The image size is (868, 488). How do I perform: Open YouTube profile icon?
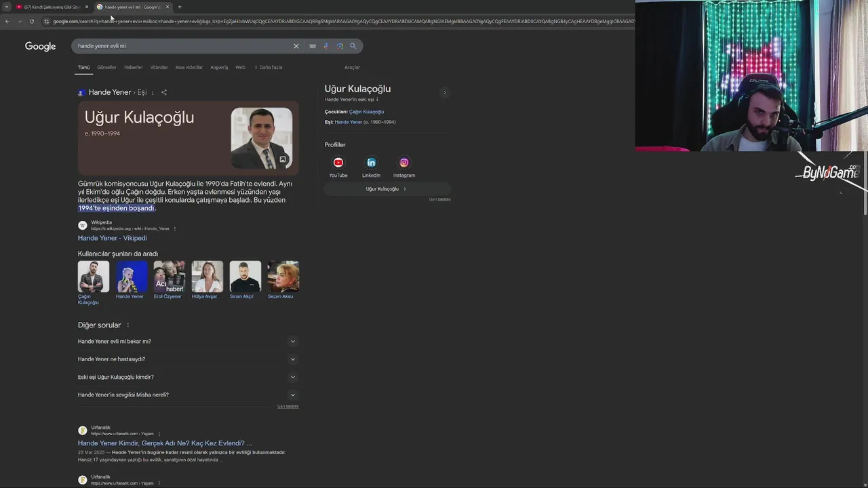(x=338, y=163)
